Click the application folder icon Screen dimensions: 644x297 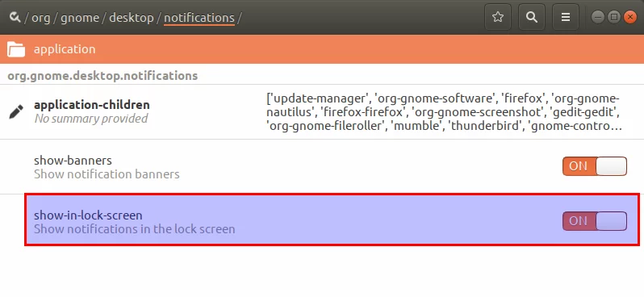pos(16,49)
